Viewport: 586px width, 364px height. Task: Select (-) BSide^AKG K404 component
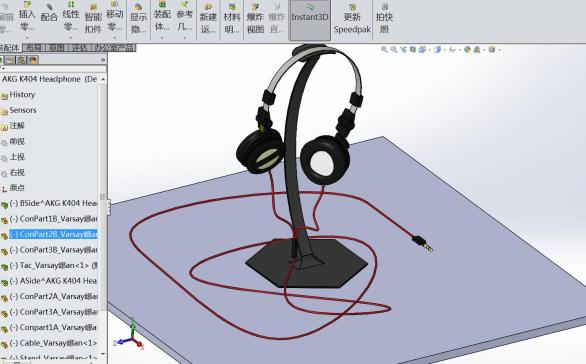53,203
